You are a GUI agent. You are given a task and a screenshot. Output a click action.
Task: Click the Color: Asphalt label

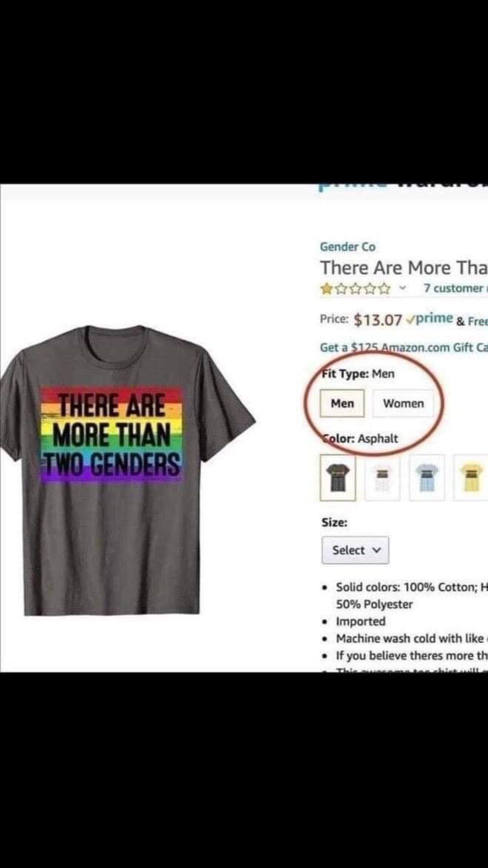pos(361,438)
